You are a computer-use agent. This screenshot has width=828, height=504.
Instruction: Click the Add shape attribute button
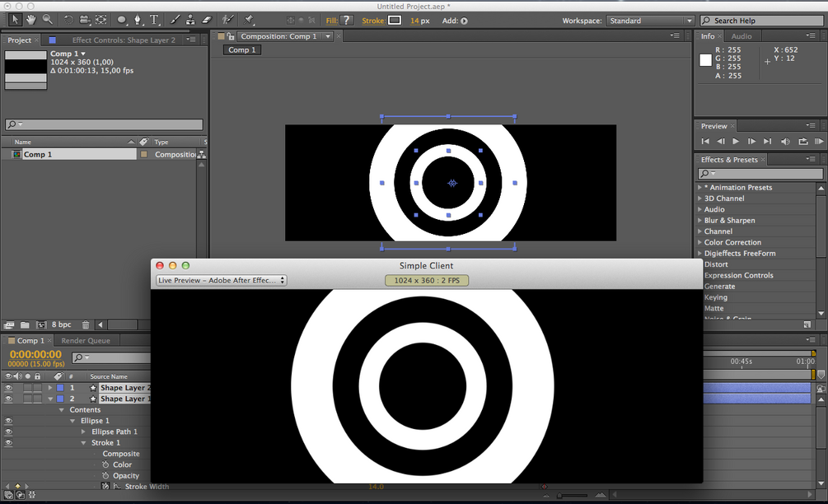coord(464,21)
